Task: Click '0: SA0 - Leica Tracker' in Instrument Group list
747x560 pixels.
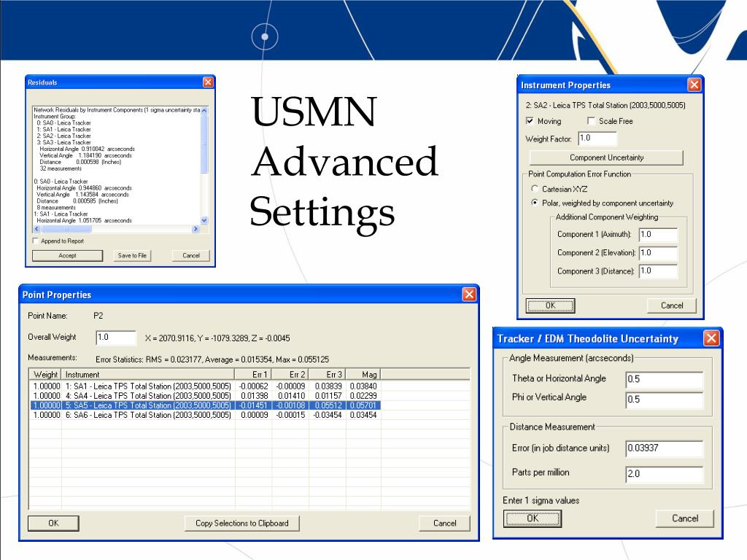Action: click(63, 122)
